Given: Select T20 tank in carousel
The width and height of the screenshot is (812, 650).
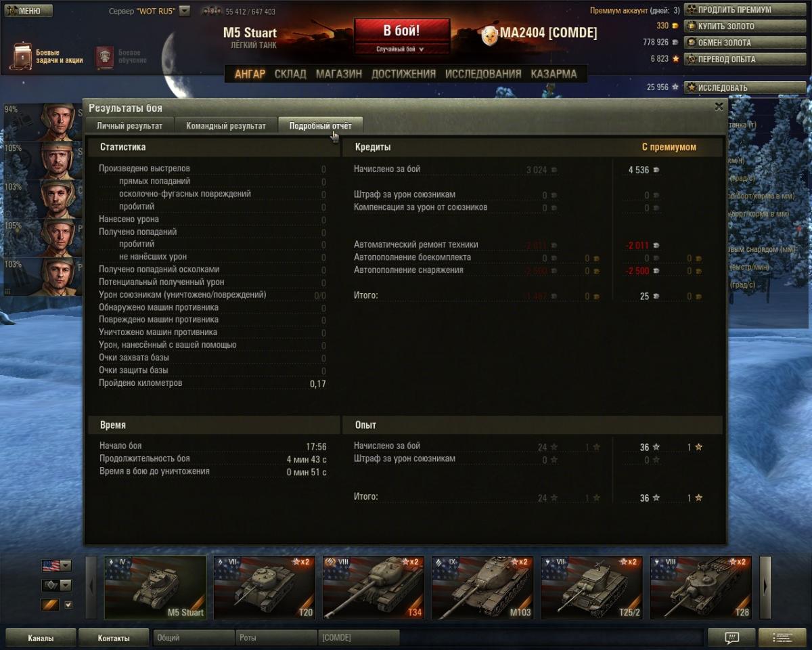Looking at the screenshot, I should (x=265, y=588).
